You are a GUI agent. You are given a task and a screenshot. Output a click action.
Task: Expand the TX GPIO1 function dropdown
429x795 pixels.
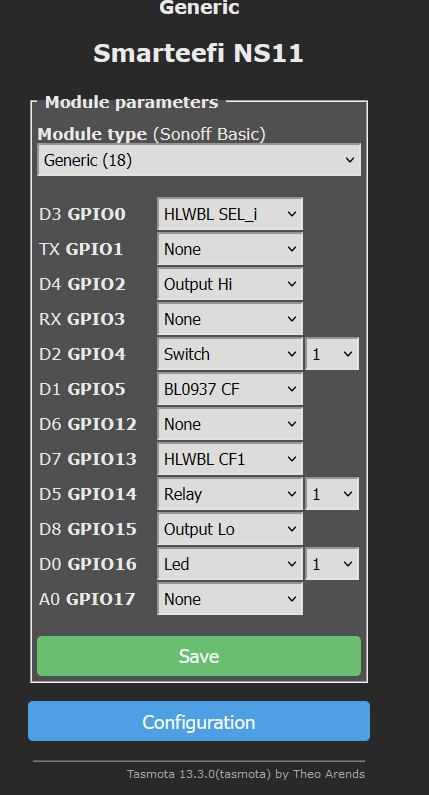coord(230,249)
